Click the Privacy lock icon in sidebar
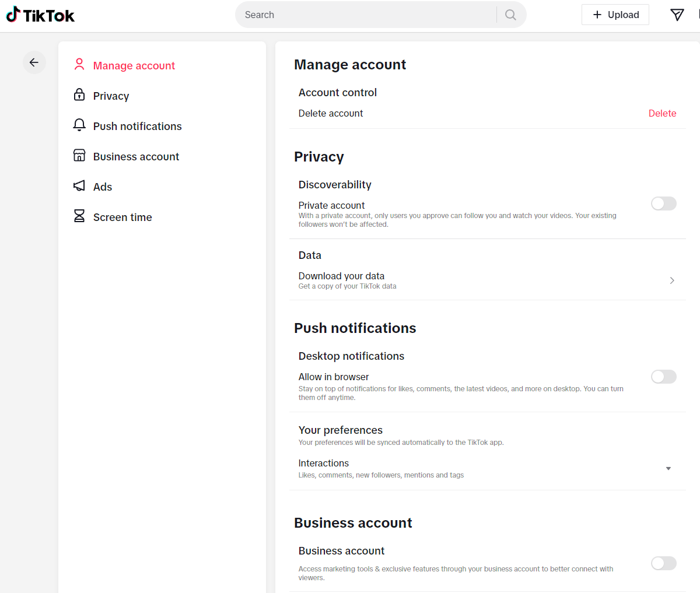 (79, 95)
